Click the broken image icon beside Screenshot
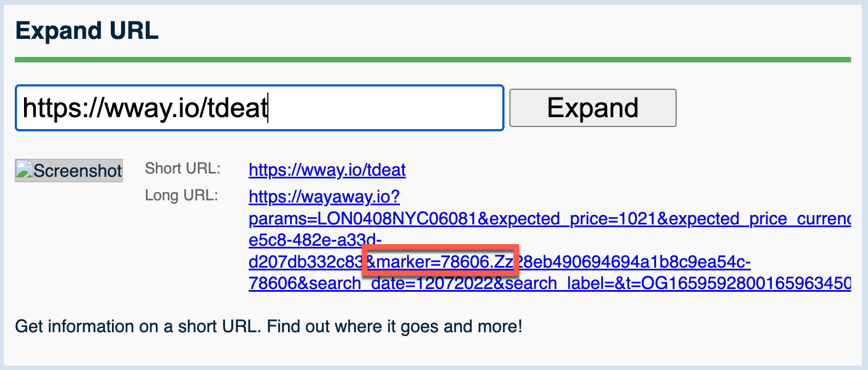 pos(25,170)
